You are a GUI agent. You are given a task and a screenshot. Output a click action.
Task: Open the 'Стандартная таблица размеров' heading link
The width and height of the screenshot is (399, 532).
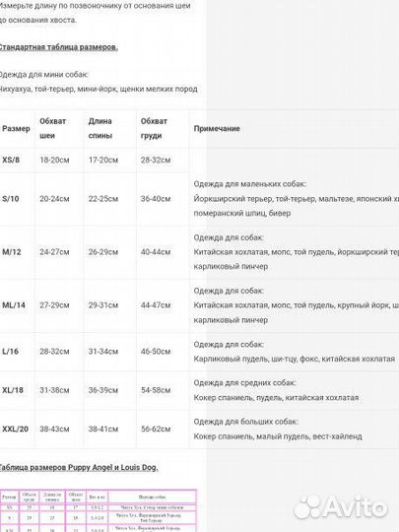coord(58,47)
